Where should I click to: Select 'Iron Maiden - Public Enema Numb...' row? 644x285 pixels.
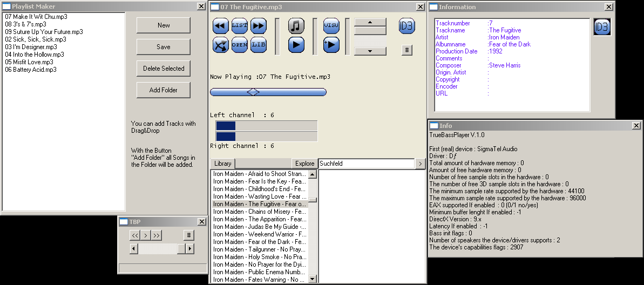tap(260, 272)
